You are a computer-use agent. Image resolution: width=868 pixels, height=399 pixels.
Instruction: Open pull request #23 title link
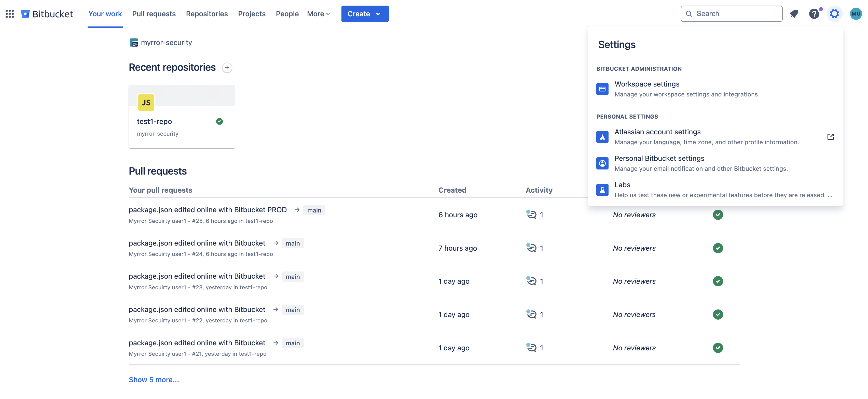pos(197,276)
